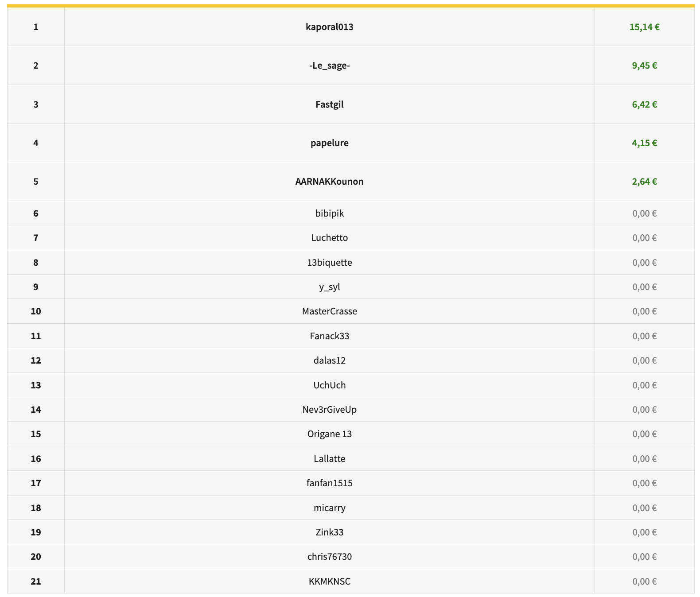Click the 15,14 € prize amount

click(x=644, y=27)
